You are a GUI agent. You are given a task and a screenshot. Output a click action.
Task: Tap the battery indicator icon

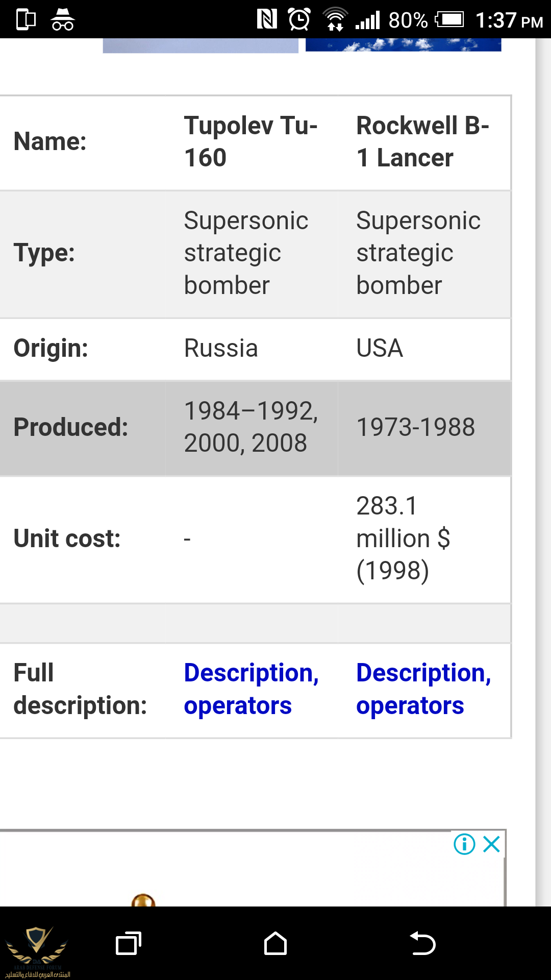click(x=449, y=20)
